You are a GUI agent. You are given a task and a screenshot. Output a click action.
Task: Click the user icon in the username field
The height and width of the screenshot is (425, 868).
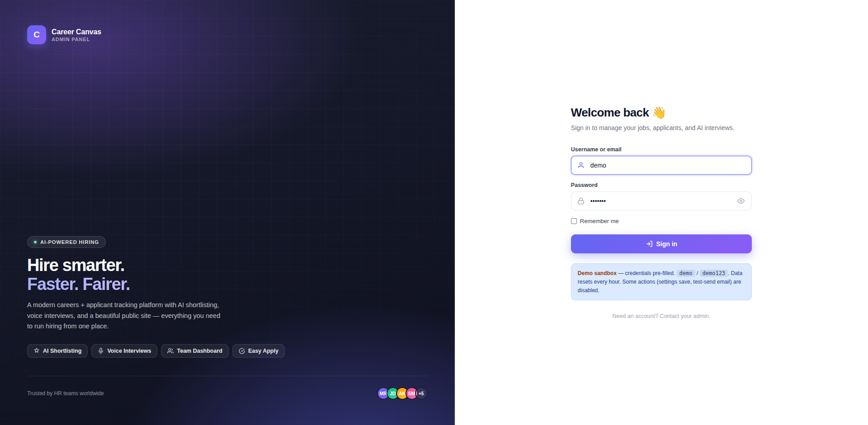[581, 165]
